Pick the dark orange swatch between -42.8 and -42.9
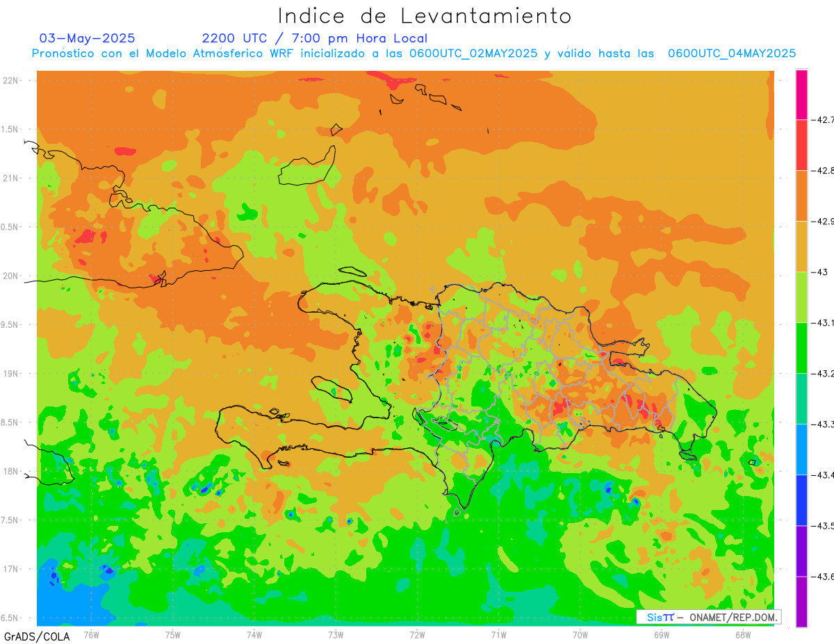This screenshot has width=834, height=644. point(801,195)
